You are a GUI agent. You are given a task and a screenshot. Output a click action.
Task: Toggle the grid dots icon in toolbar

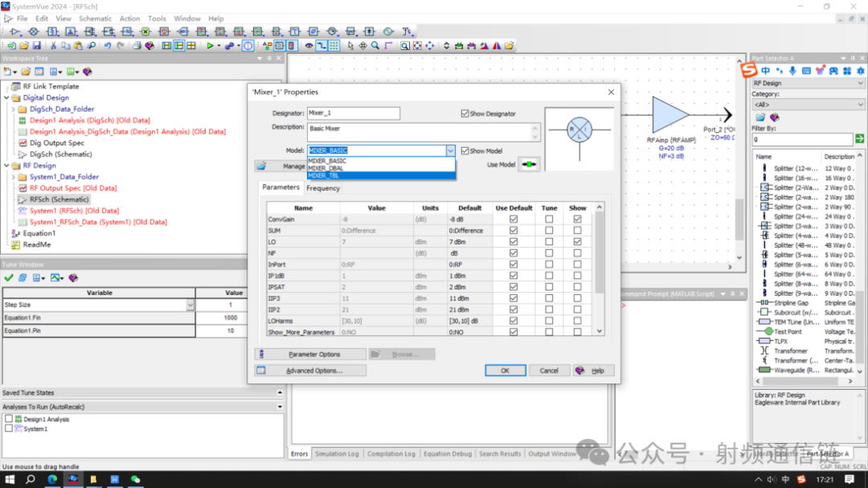pos(334,46)
